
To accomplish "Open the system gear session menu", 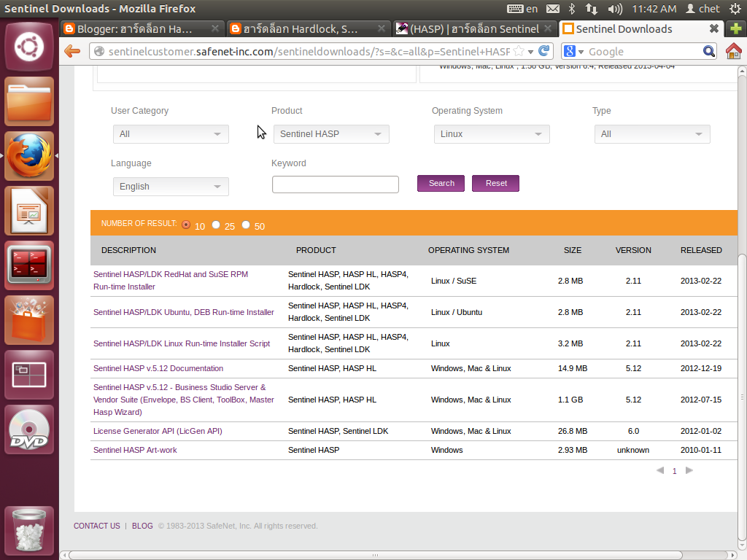I will click(x=735, y=9).
